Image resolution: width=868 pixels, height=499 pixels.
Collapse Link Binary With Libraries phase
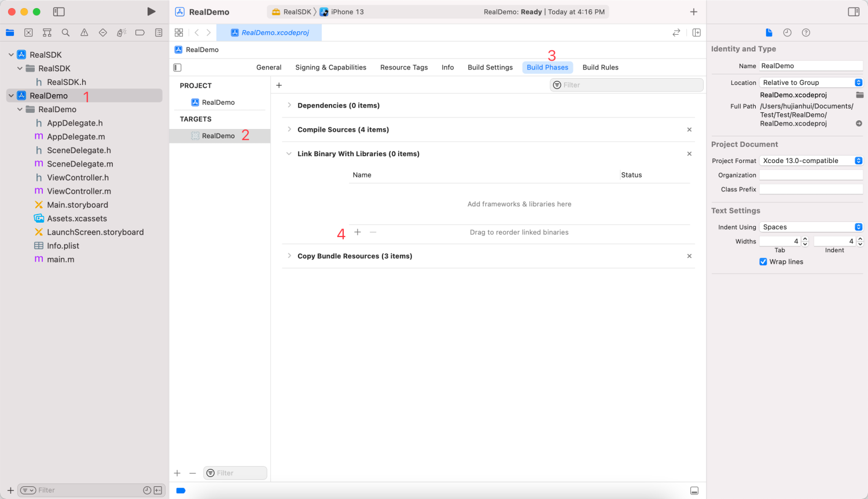(289, 154)
